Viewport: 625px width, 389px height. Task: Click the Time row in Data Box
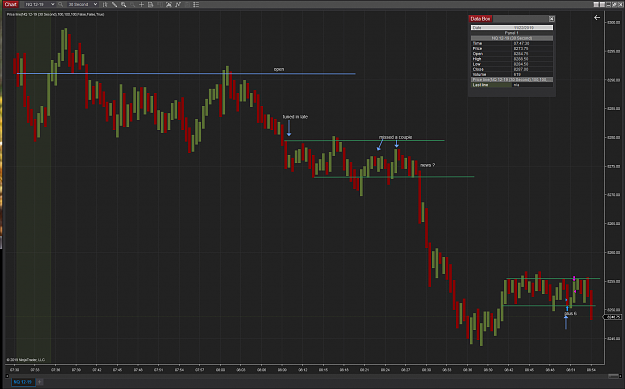[512, 43]
